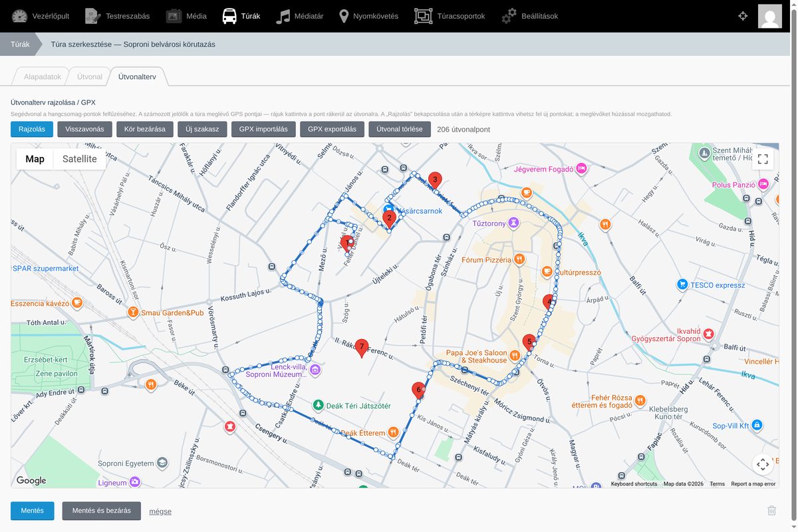
Task: Open the Vezérlőpult dashboard
Action: pyautogui.click(x=41, y=16)
